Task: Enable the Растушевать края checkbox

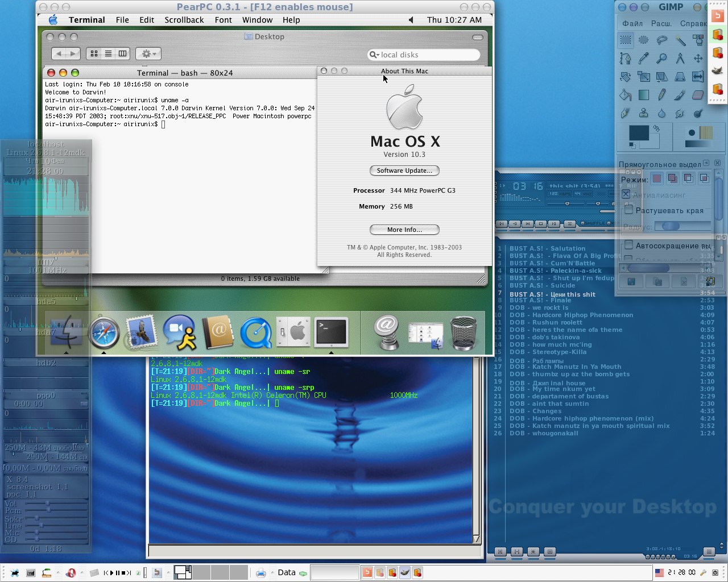Action: 629,210
